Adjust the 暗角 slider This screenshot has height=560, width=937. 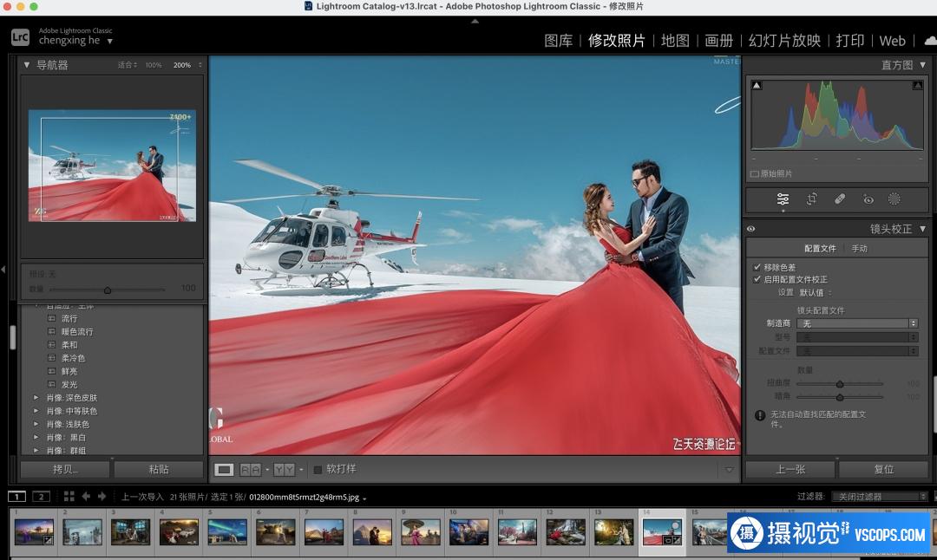[840, 397]
